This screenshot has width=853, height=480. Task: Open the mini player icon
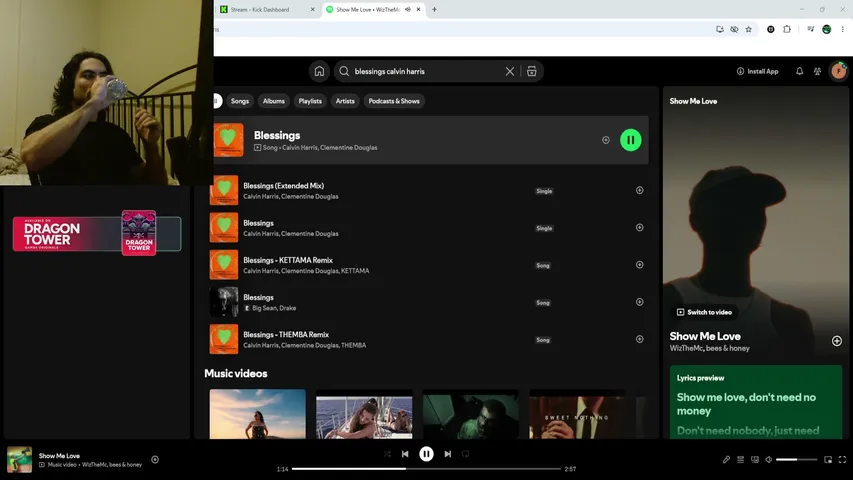828,460
